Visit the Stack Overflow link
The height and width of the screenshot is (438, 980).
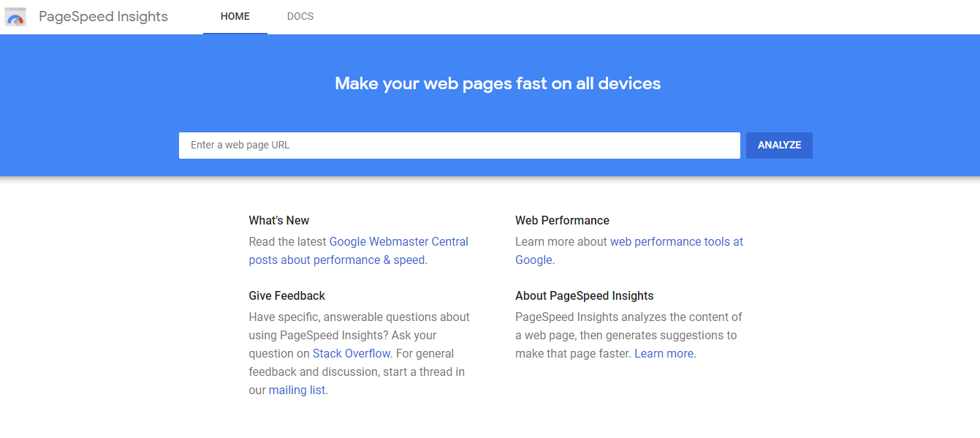(352, 354)
